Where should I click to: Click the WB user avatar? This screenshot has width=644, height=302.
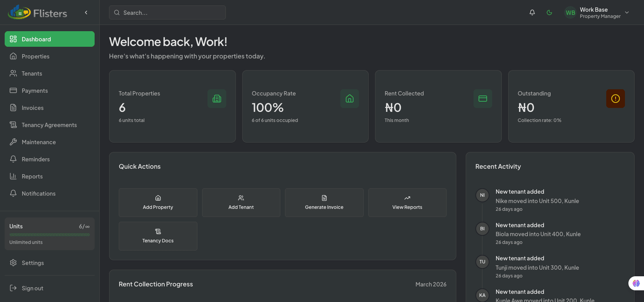(x=570, y=12)
